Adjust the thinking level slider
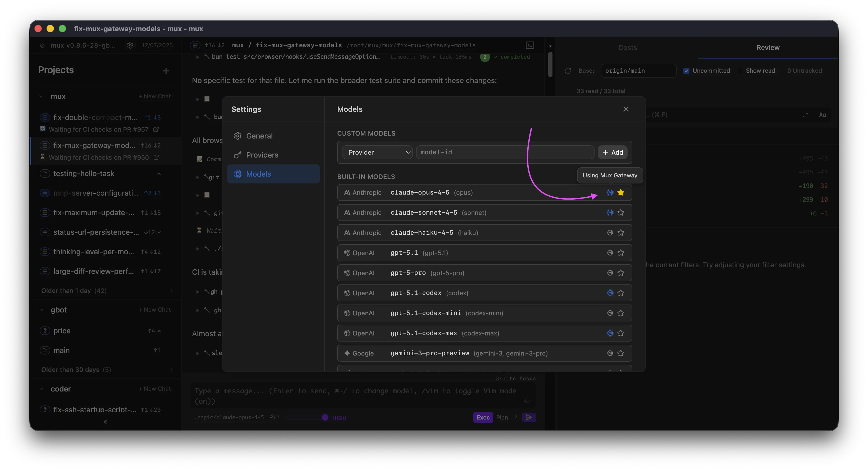 pyautogui.click(x=325, y=417)
